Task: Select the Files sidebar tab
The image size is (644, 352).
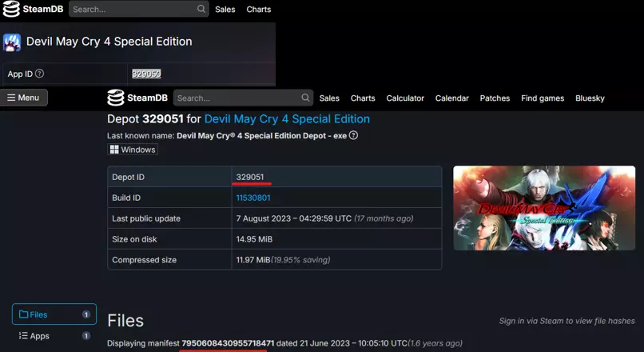Action: (x=54, y=314)
